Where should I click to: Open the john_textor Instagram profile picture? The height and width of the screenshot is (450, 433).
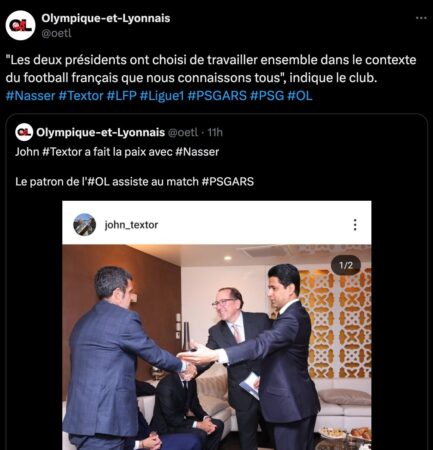click(x=85, y=225)
